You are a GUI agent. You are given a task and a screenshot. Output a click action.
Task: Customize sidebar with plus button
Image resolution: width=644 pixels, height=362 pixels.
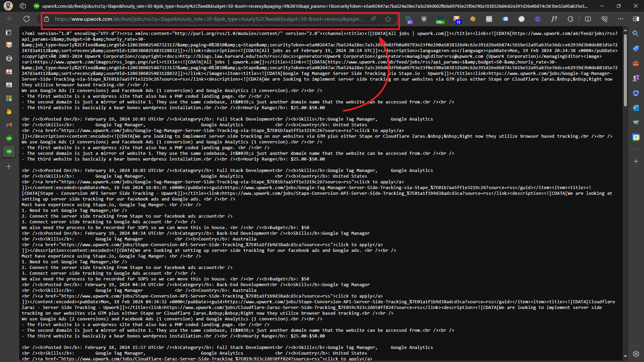(636, 162)
